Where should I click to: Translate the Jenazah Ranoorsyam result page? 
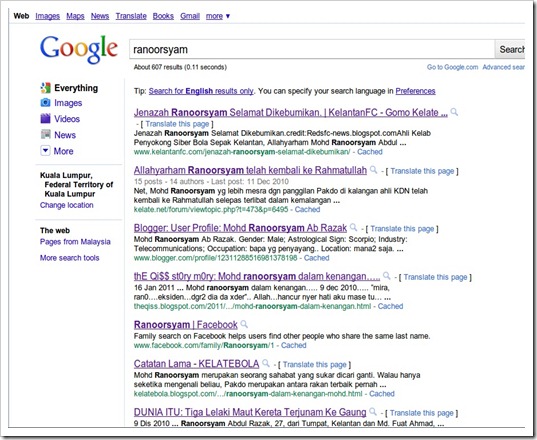coord(177,124)
